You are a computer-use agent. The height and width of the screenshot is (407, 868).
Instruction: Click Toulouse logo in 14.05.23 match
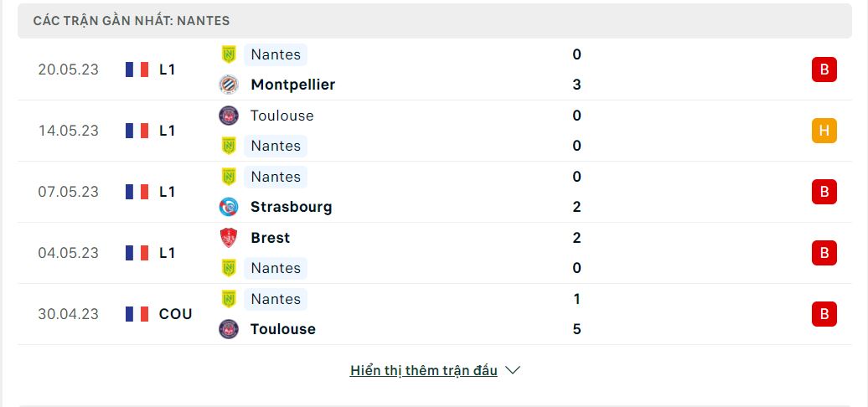(x=229, y=116)
